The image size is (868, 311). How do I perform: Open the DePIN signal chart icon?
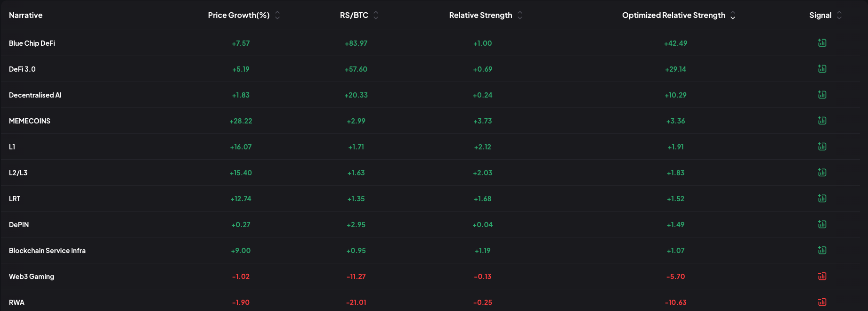click(x=822, y=224)
